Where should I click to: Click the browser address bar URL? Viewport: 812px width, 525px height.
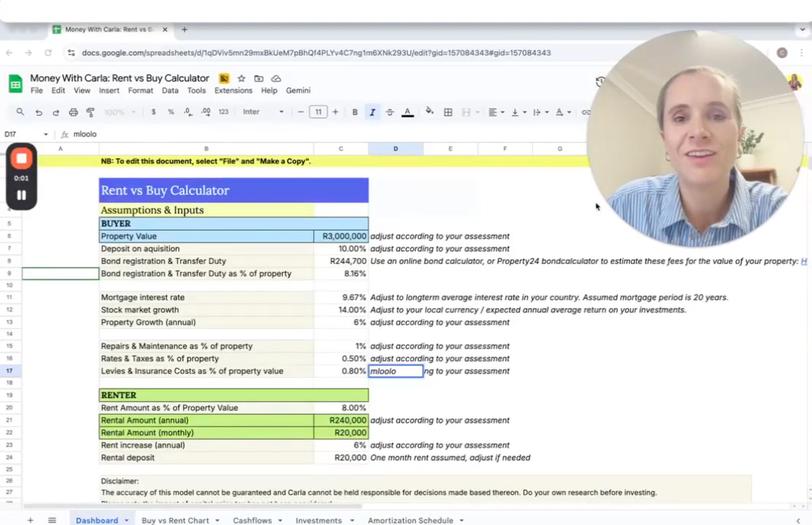click(316, 52)
